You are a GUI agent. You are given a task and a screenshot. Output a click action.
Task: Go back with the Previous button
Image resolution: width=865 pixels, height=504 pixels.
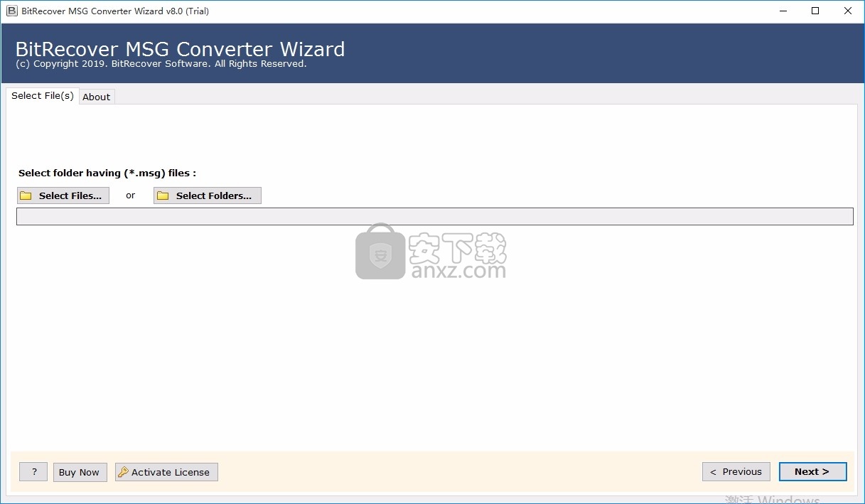[x=736, y=471]
